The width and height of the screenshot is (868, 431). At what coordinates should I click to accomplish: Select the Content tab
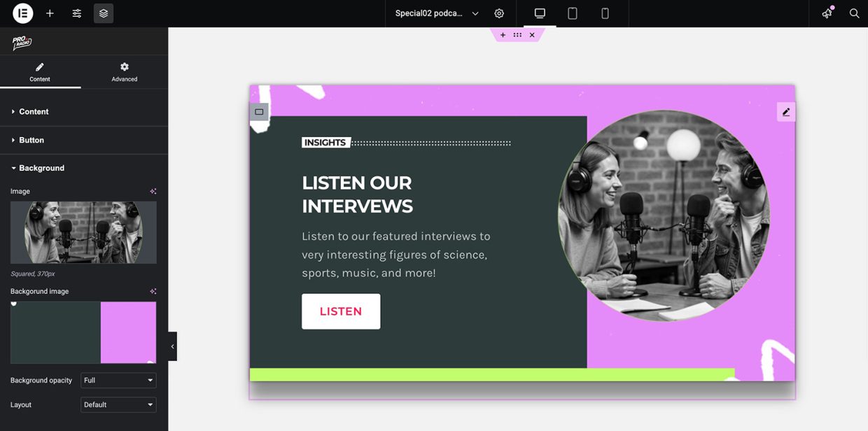point(40,71)
